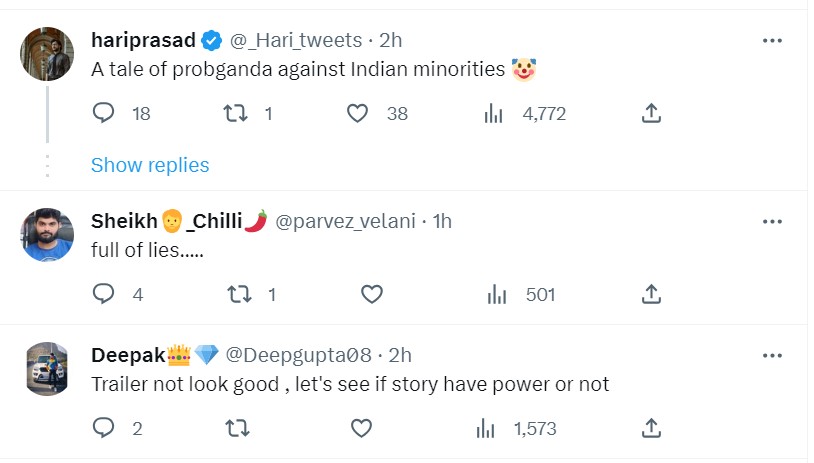Reply to the 'full of lies' tweet
The width and height of the screenshot is (814, 463).
click(104, 294)
